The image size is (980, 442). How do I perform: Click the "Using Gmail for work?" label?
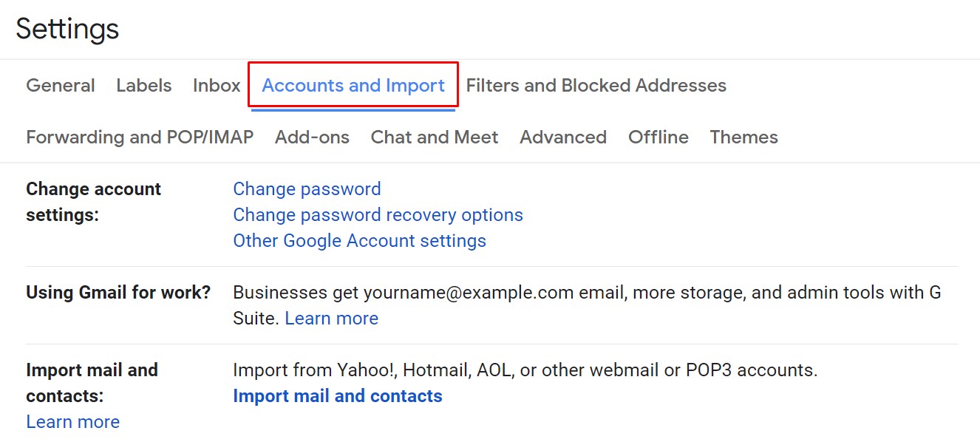point(118,293)
